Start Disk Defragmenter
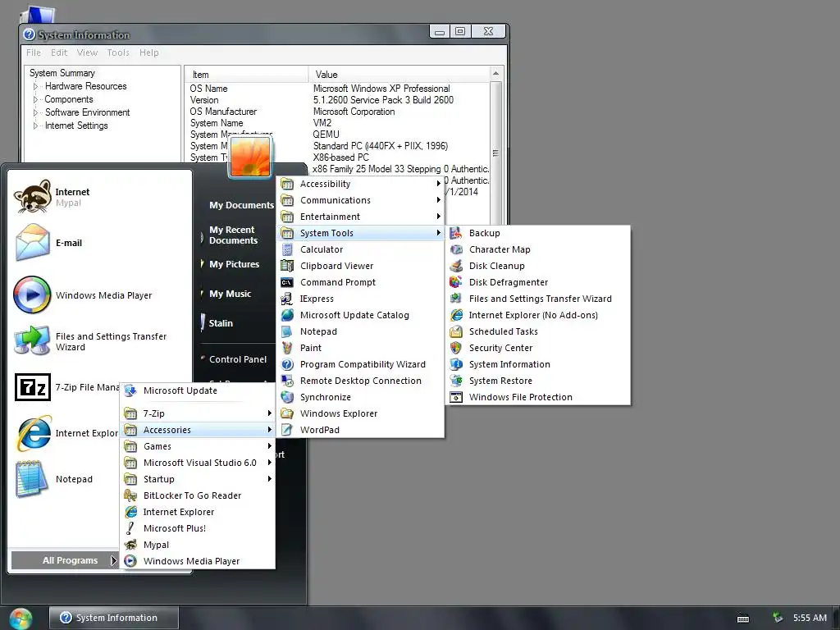Viewport: 840px width, 630px height. (540, 282)
